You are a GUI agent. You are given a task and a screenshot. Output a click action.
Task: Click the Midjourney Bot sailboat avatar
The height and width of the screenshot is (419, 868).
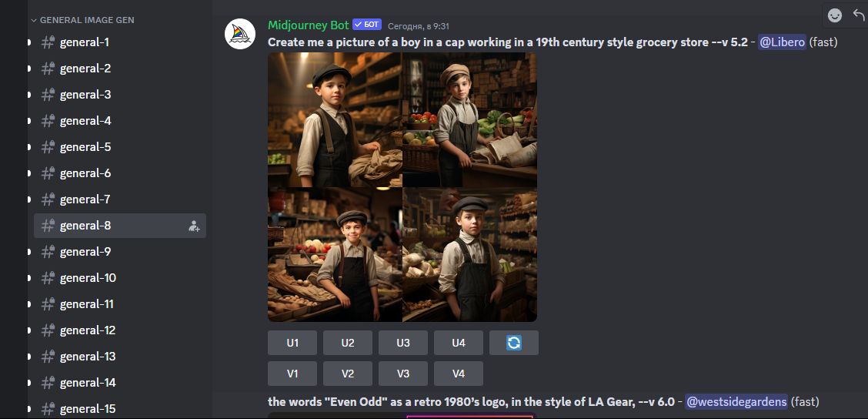(239, 34)
